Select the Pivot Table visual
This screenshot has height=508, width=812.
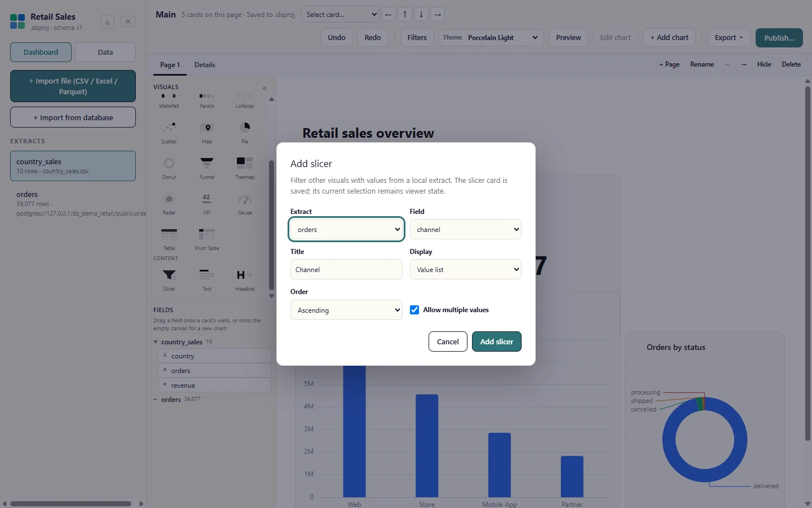click(x=207, y=239)
